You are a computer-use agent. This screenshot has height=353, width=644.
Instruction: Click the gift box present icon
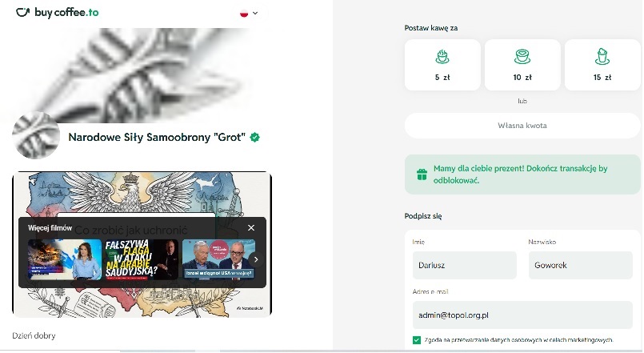pos(422,174)
